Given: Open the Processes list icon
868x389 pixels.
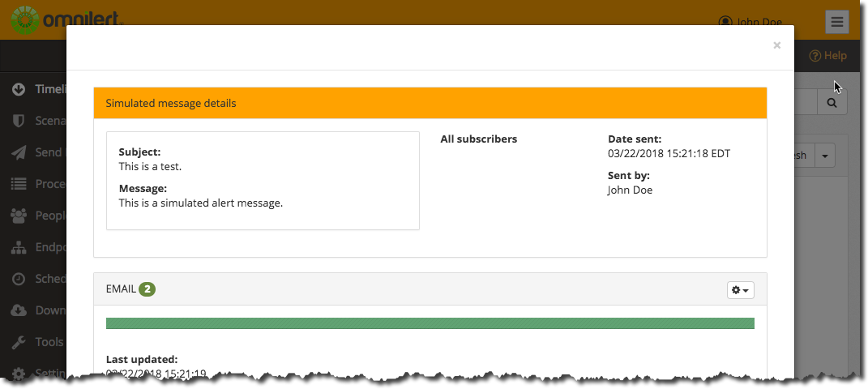Looking at the screenshot, I should coord(19,184).
